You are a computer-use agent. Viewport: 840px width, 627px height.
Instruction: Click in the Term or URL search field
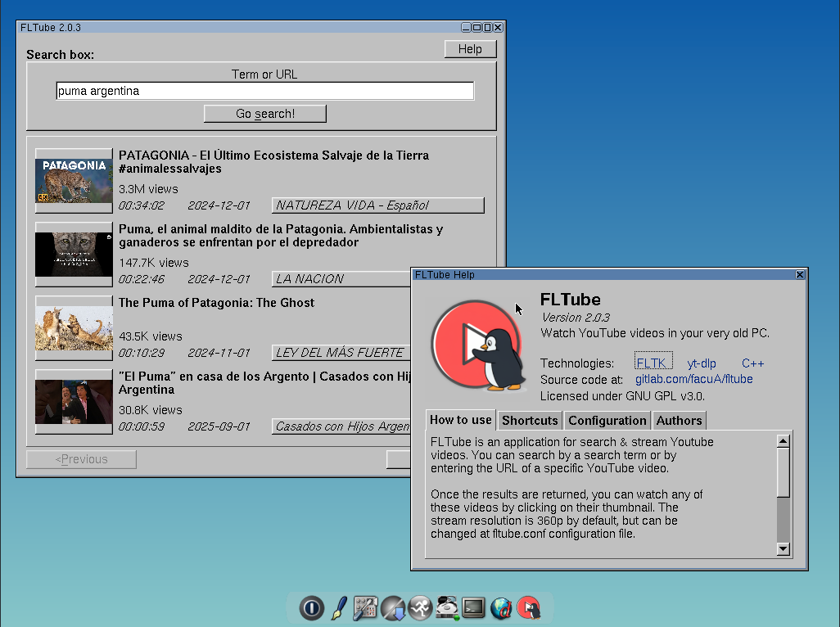264,91
